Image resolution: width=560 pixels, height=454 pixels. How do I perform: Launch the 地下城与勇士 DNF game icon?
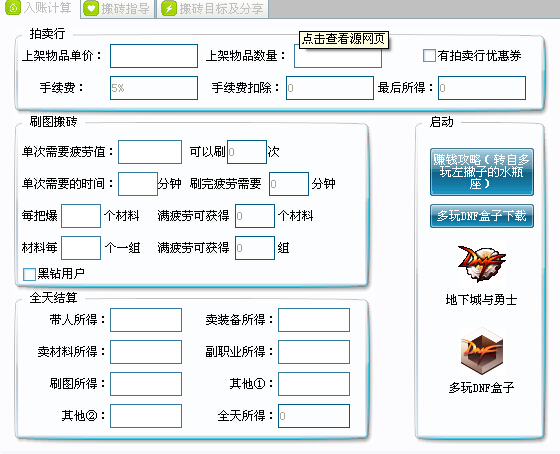click(481, 264)
